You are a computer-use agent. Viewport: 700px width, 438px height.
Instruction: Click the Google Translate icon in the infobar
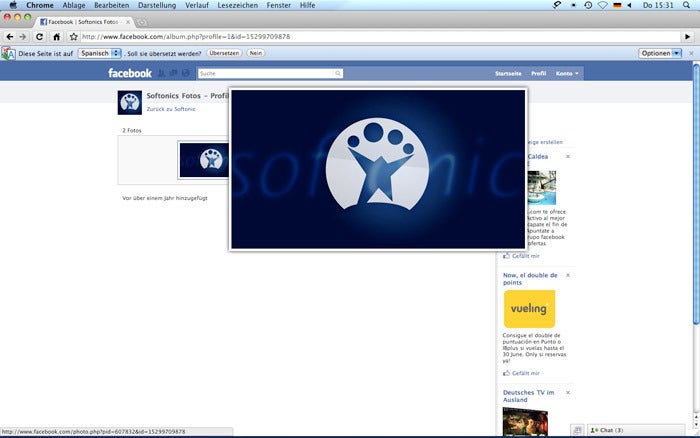(x=8, y=54)
